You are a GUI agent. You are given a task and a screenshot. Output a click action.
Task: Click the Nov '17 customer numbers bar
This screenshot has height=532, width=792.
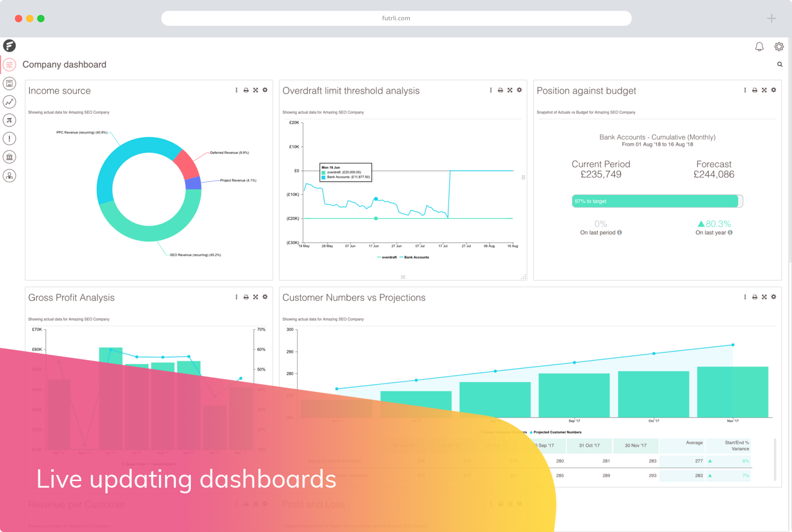click(733, 392)
